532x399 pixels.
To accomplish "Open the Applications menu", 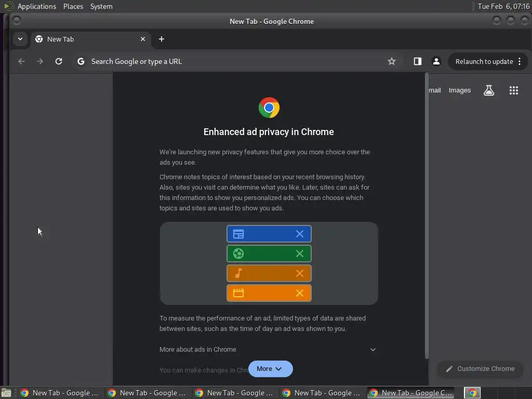I will (x=37, y=6).
